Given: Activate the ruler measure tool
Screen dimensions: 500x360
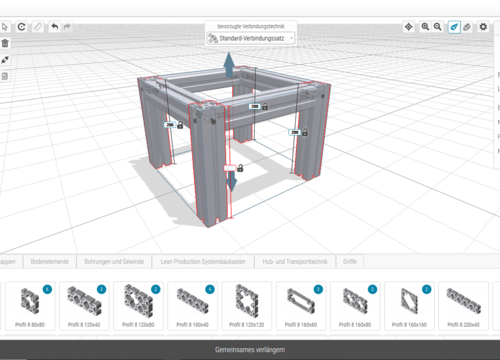Looking at the screenshot, I should pyautogui.click(x=38, y=27).
